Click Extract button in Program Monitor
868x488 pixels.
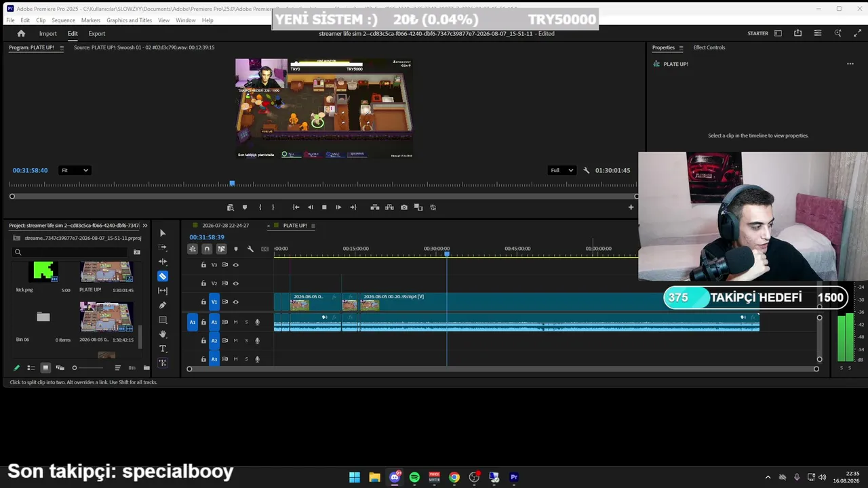point(389,207)
